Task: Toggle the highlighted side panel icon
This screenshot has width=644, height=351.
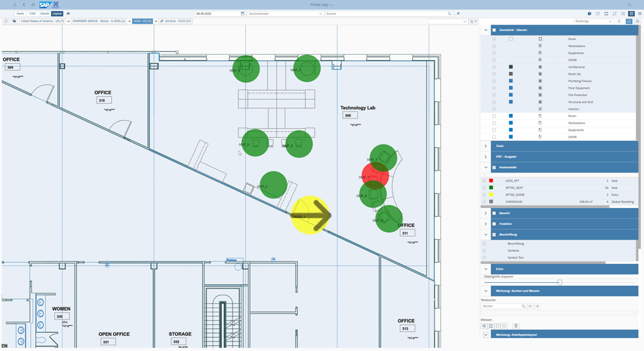Action: [631, 14]
